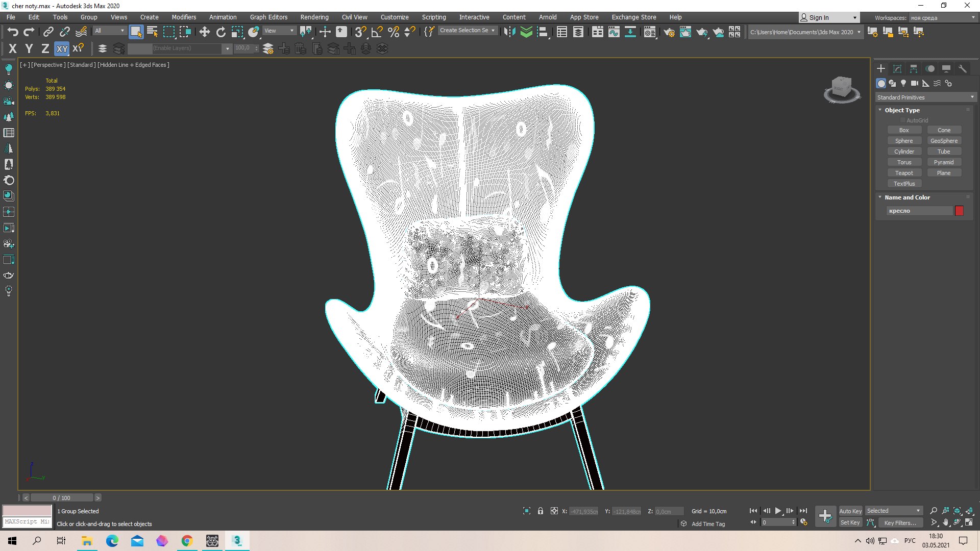Collapse the Name and Color rollout
The width and height of the screenshot is (980, 551).
pyautogui.click(x=906, y=197)
